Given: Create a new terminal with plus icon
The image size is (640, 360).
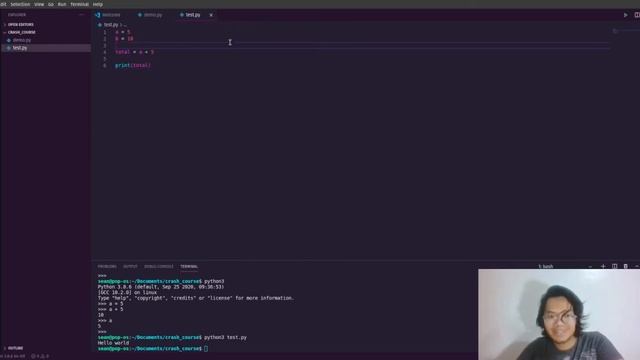Looking at the screenshot, I should click(603, 267).
